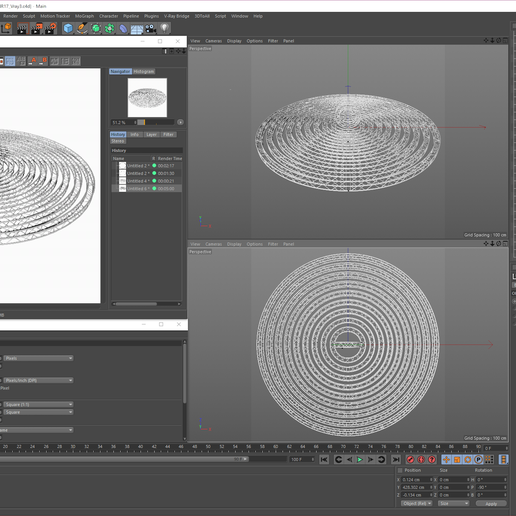Viewport: 516px width, 516px height.
Task: Apply the coordinate changes
Action: (491, 504)
